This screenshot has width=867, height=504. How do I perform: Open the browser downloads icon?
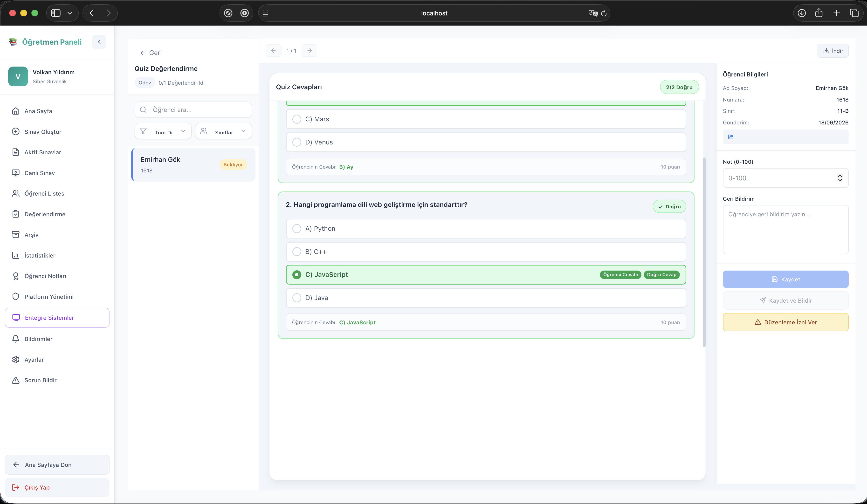[802, 13]
